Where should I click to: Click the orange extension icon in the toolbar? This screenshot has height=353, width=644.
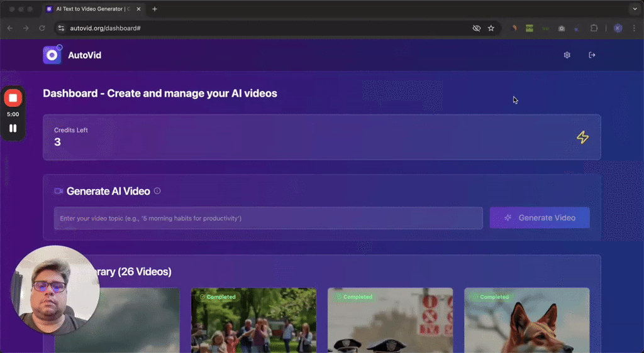point(514,28)
